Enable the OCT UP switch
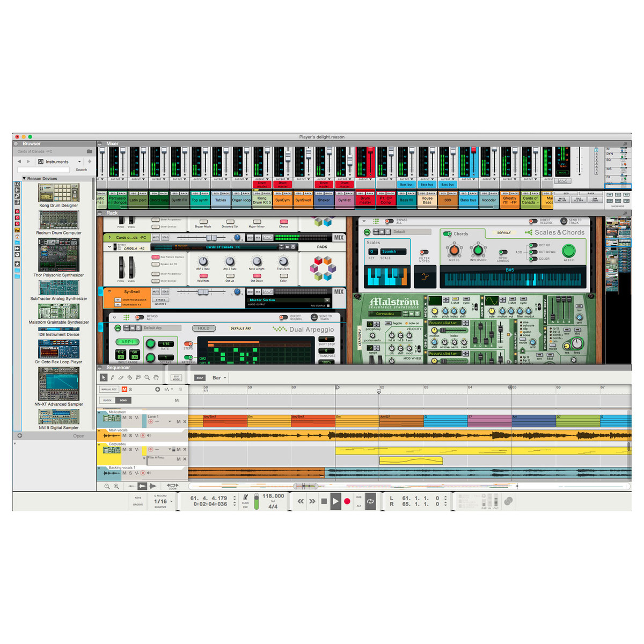 click(x=533, y=245)
